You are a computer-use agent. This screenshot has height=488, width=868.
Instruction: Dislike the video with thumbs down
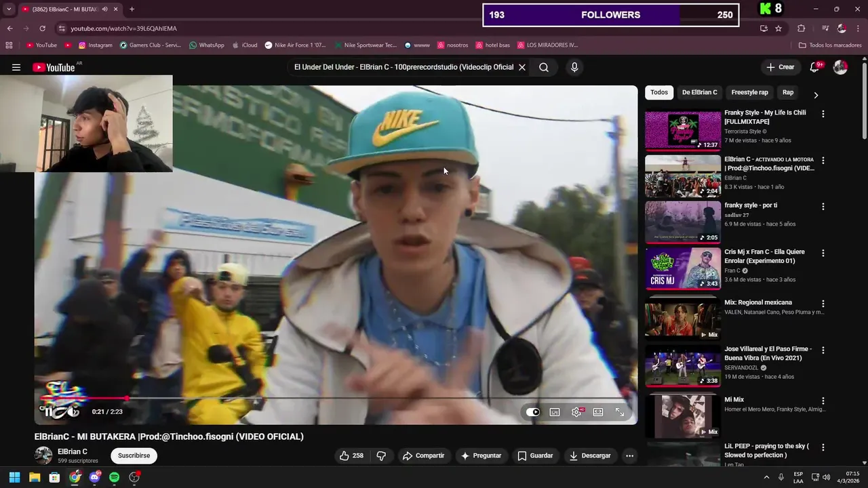pos(381,455)
